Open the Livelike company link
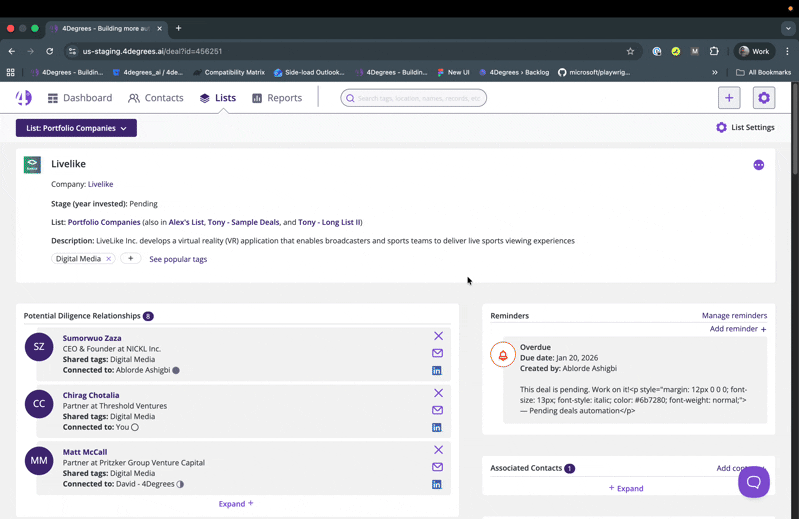 (x=100, y=184)
